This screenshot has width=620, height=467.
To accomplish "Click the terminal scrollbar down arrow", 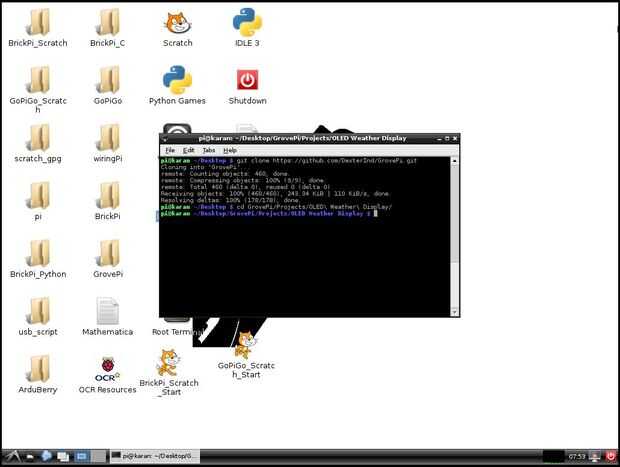I will pos(454,312).
